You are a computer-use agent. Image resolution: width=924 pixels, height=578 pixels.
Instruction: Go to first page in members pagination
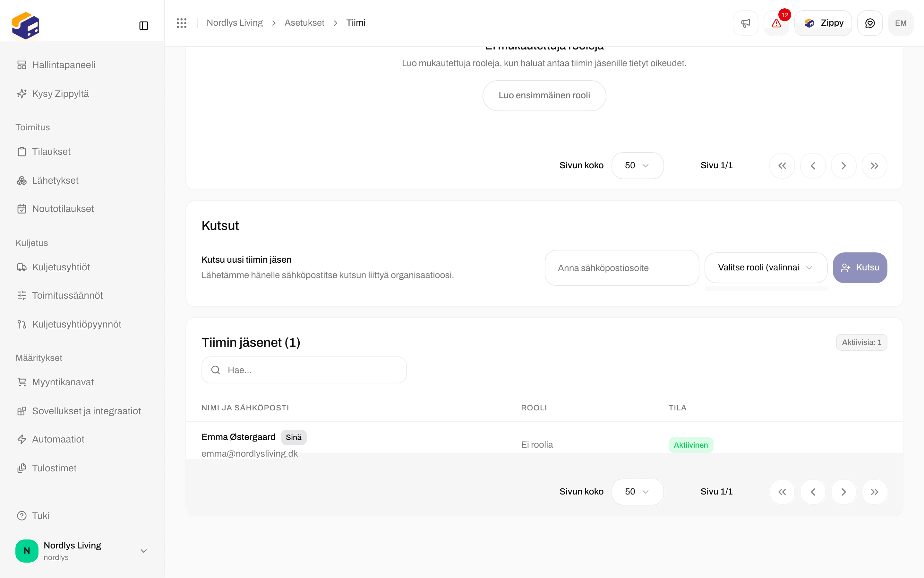[x=782, y=492]
